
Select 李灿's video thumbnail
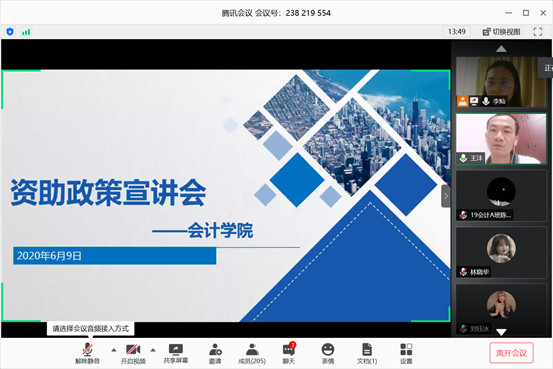(501, 82)
